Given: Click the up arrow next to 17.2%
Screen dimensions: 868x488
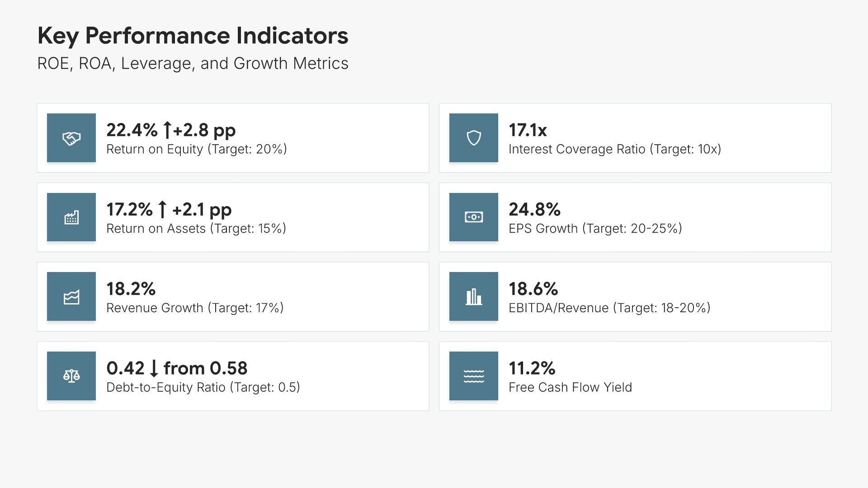Looking at the screenshot, I should click(163, 210).
